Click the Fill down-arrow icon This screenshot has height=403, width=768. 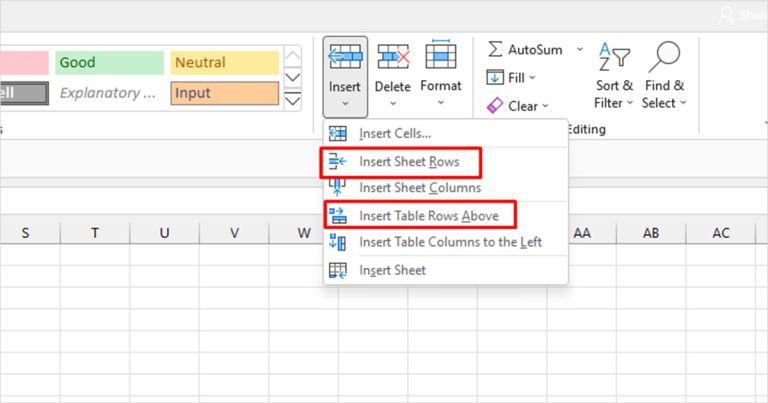click(495, 78)
